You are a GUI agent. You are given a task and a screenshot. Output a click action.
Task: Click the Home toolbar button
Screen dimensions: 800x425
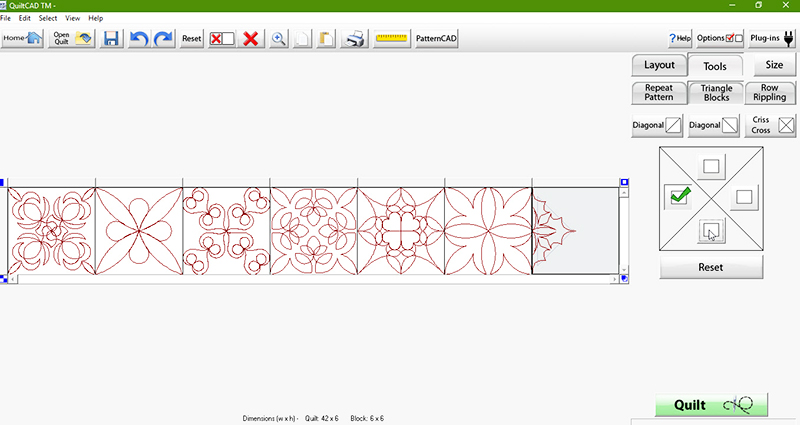coord(22,38)
